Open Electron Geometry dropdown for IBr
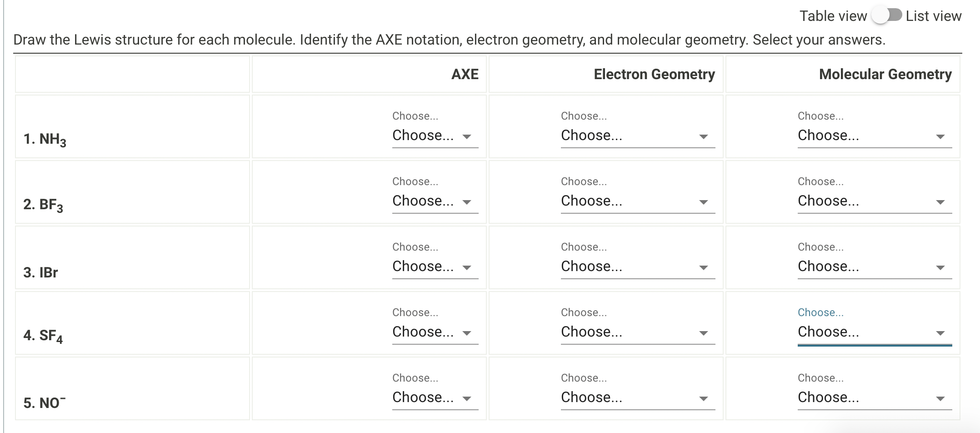The image size is (980, 433). (637, 267)
